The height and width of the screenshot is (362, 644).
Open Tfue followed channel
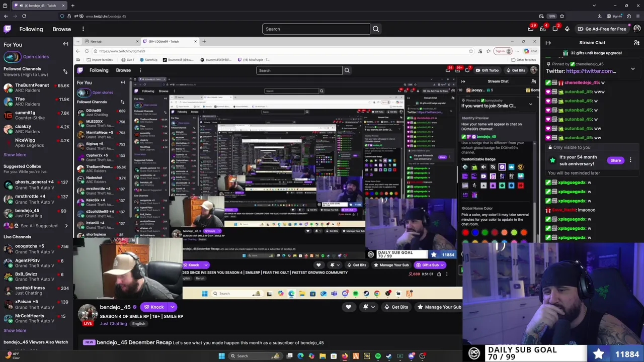(36, 102)
